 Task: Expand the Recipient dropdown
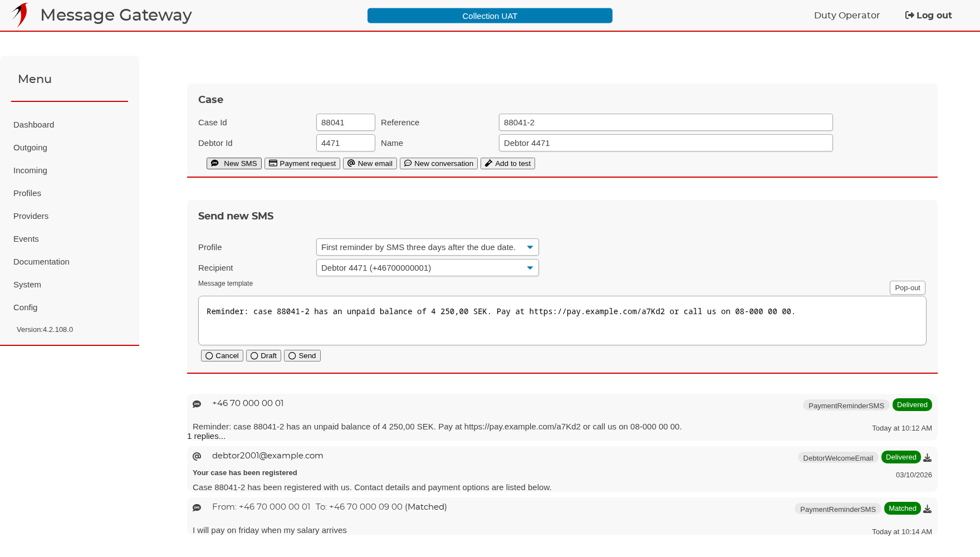428,268
